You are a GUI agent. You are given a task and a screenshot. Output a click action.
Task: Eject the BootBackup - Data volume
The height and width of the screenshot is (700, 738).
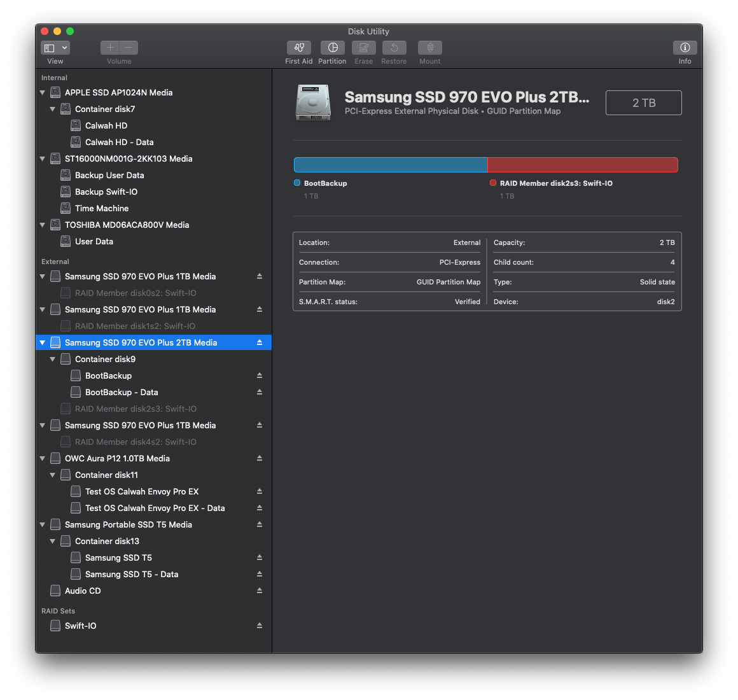[x=260, y=392]
